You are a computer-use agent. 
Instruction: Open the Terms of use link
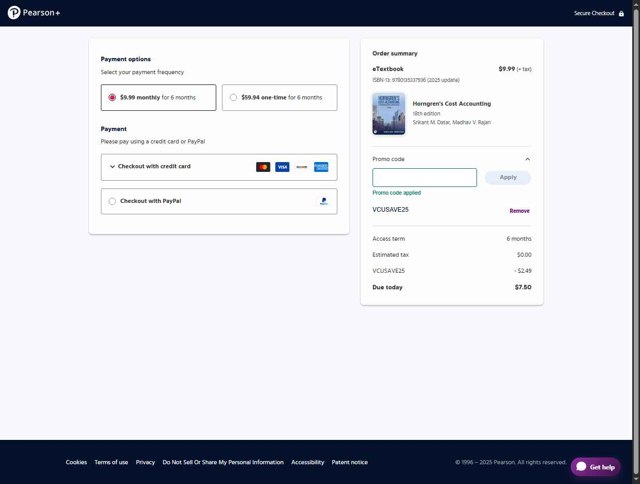(x=111, y=462)
